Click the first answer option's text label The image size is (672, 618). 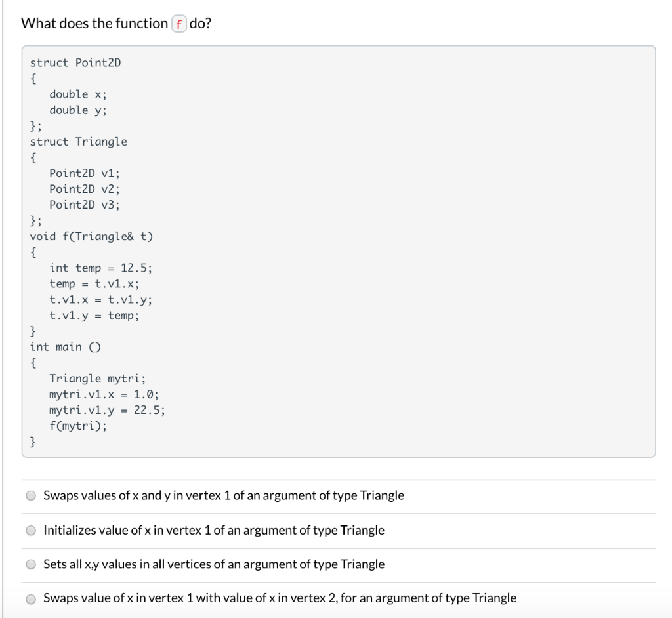pos(223,495)
